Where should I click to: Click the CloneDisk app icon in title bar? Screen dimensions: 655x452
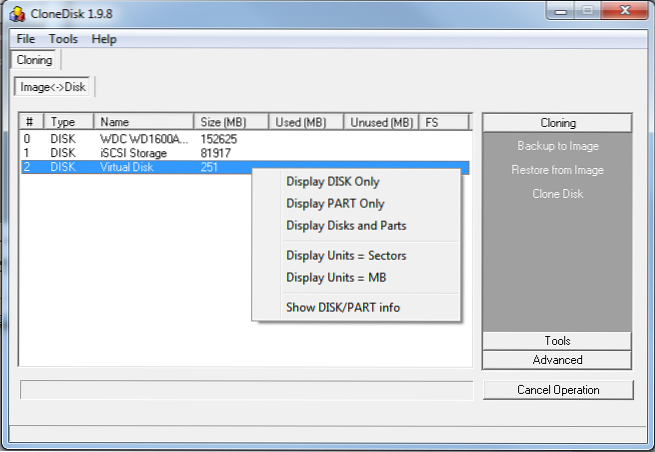(x=19, y=14)
